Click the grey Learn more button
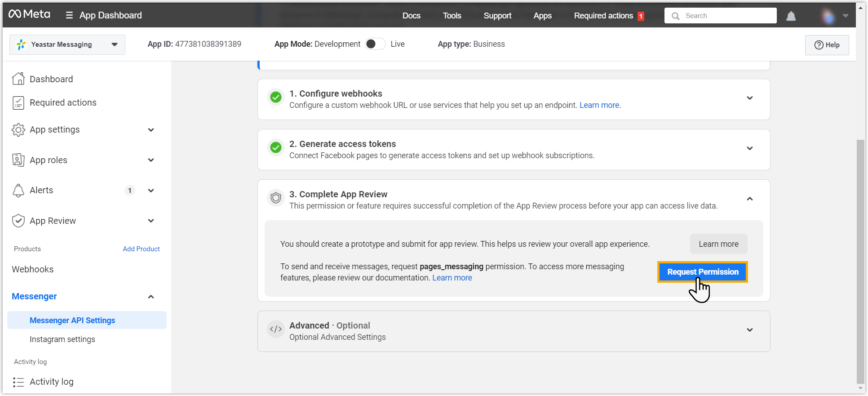This screenshot has height=396, width=868. (719, 244)
